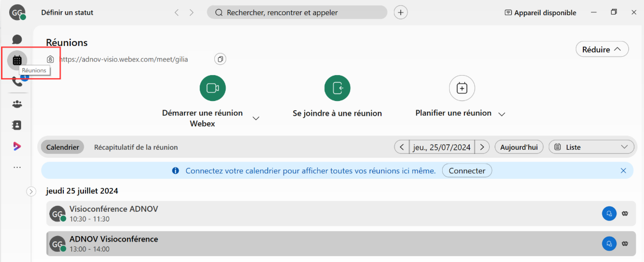Click the info icon in the blue banner
This screenshot has width=644, height=262.
175,171
